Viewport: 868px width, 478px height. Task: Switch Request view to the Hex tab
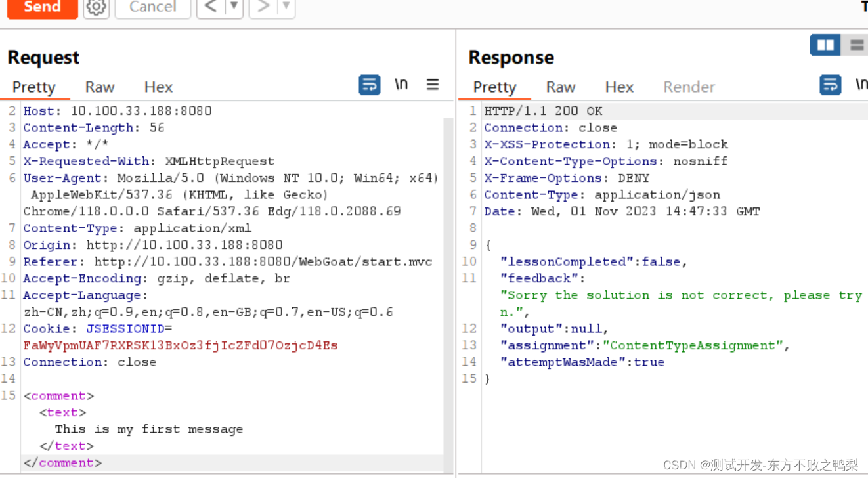click(x=158, y=87)
